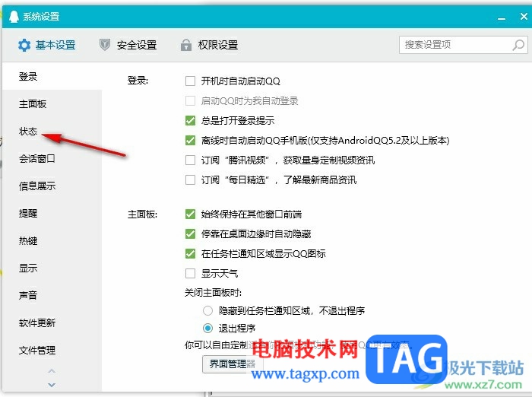Click the 界面管理器 button
Screen dimensions: 532x397
click(233, 364)
